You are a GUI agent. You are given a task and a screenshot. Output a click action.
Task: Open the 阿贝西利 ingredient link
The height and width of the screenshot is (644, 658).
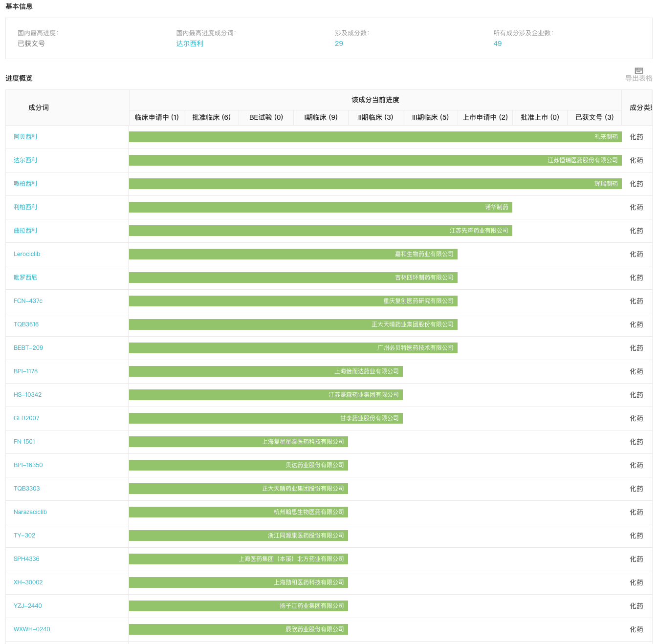(x=25, y=137)
